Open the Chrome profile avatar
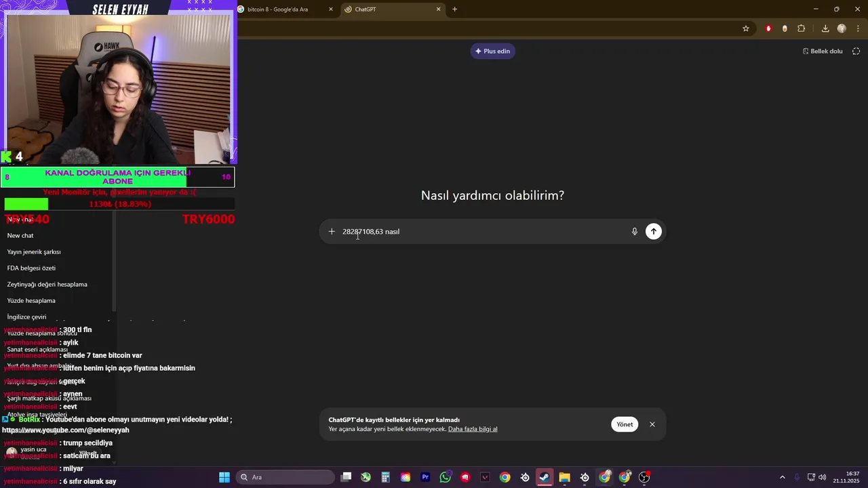This screenshot has height=488, width=868. pyautogui.click(x=842, y=28)
